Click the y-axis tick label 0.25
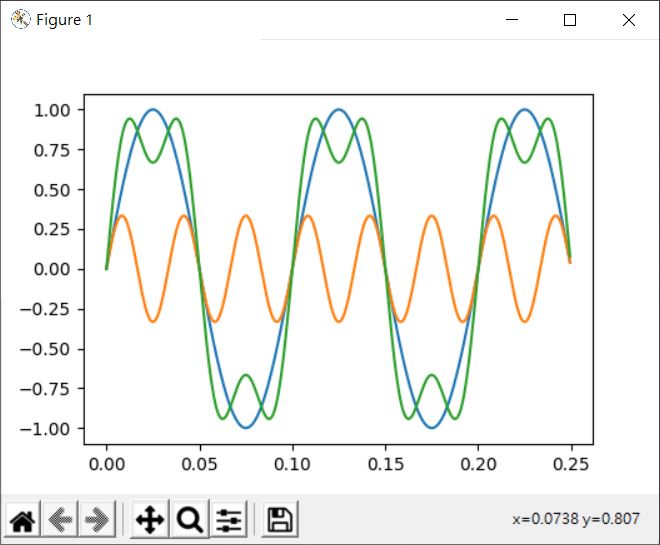This screenshot has height=545, width=660. pos(52,230)
